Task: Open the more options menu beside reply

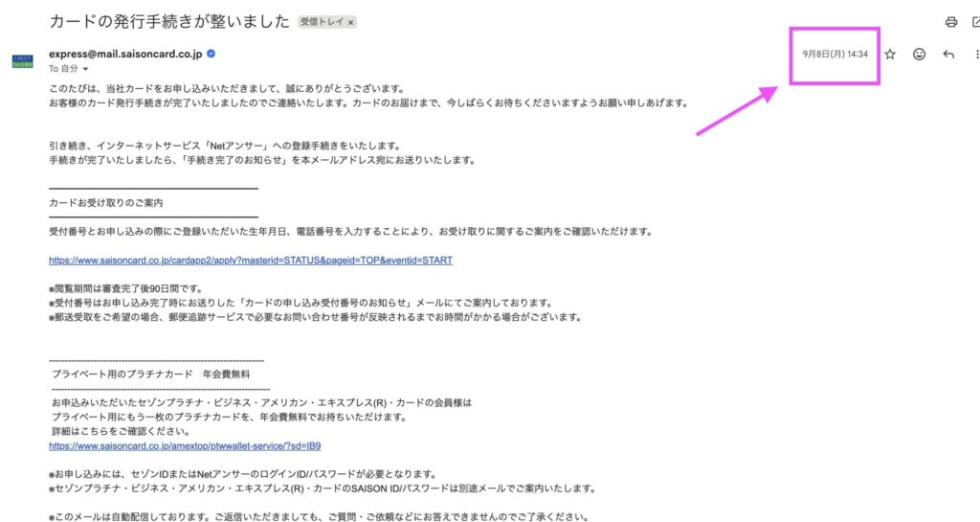Action: pyautogui.click(x=976, y=55)
